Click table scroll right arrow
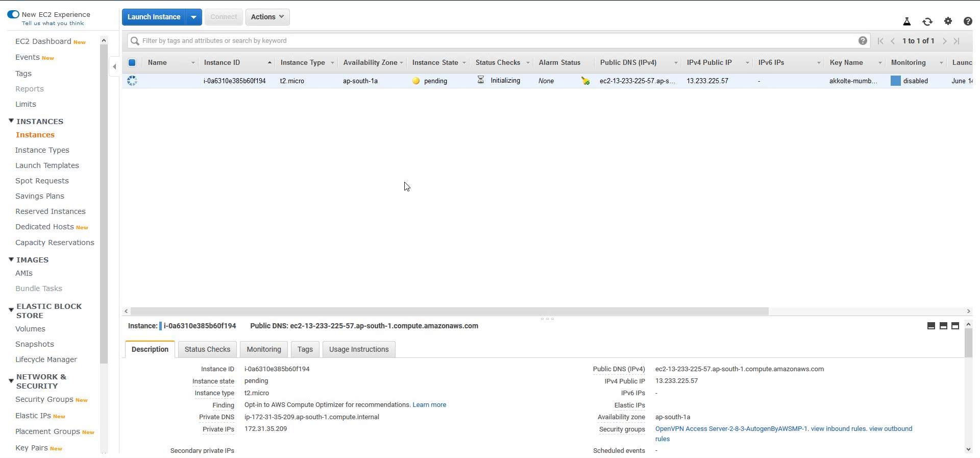 point(968,311)
